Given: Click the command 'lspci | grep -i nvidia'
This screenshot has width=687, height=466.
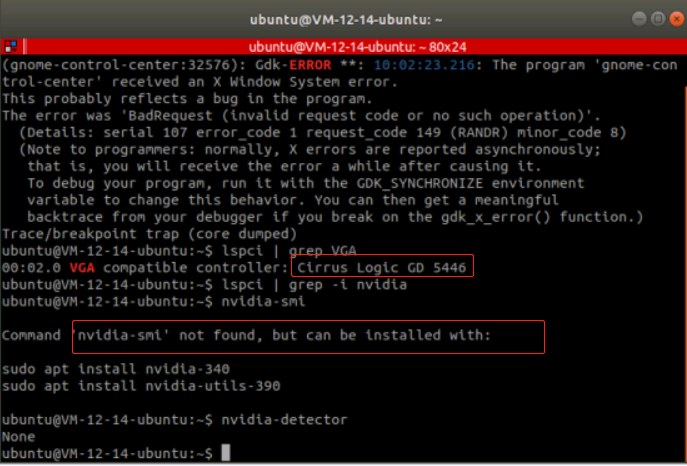Looking at the screenshot, I should pyautogui.click(x=314, y=285).
